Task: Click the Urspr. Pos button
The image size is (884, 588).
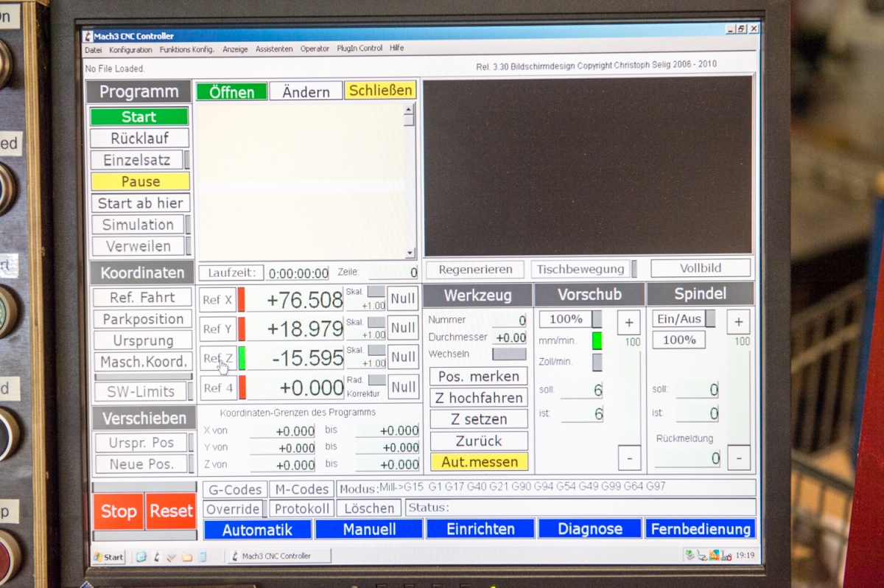Action: (x=141, y=443)
